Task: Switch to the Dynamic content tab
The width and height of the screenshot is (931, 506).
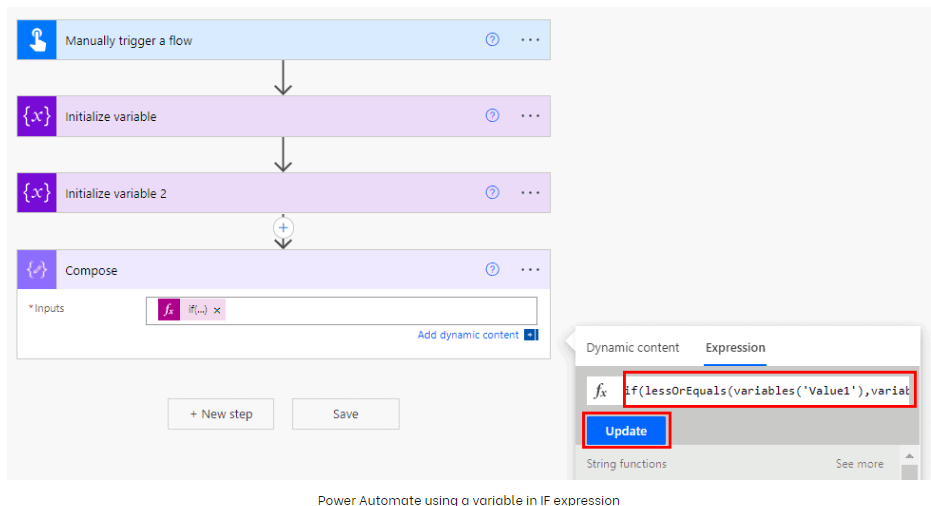Action: 632,348
